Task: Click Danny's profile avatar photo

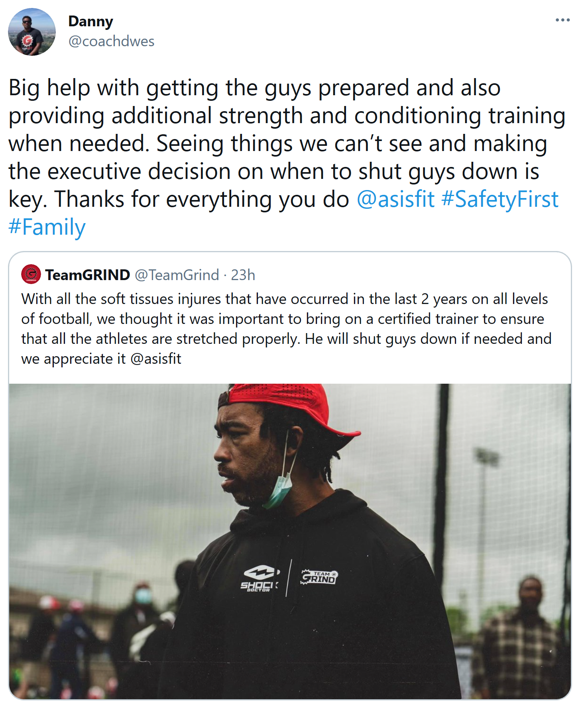Action: pos(32,32)
